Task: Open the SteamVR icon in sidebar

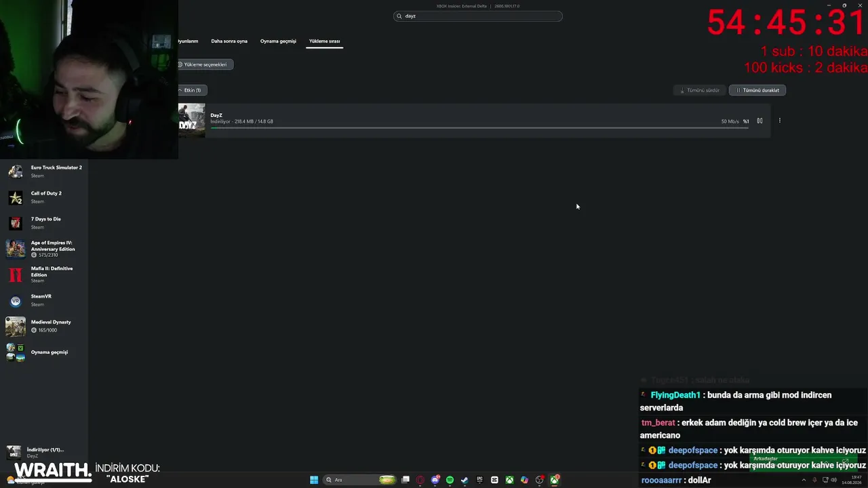Action: (x=16, y=300)
